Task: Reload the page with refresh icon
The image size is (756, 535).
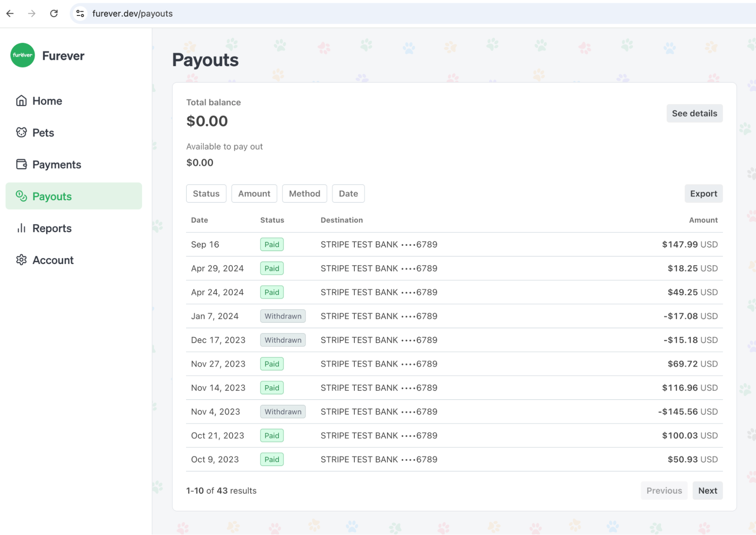Action: coord(54,14)
